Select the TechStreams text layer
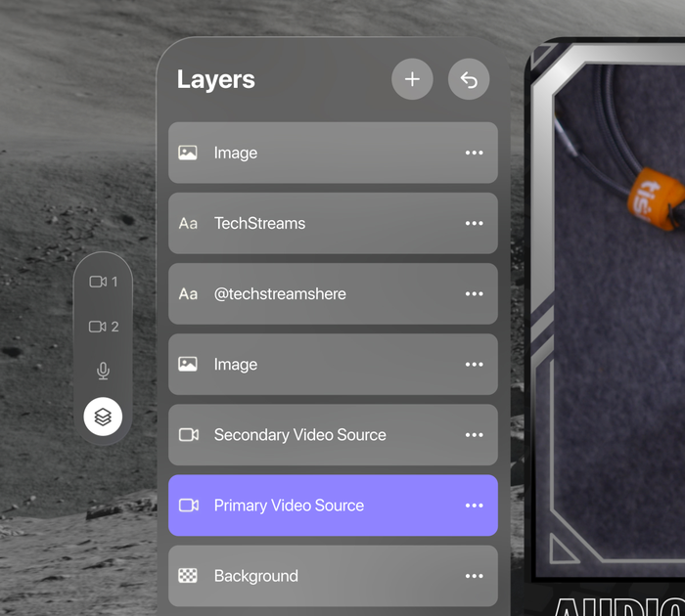 click(333, 223)
